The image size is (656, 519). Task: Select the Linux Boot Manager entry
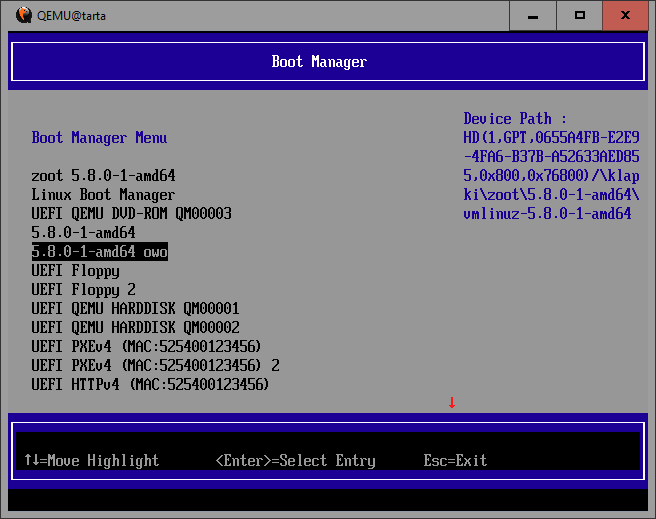(103, 195)
